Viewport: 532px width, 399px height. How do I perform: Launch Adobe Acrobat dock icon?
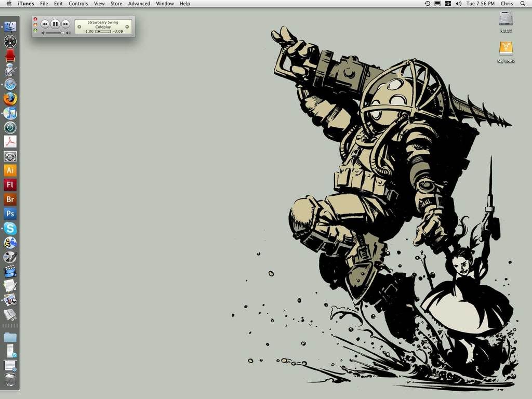[x=10, y=142]
